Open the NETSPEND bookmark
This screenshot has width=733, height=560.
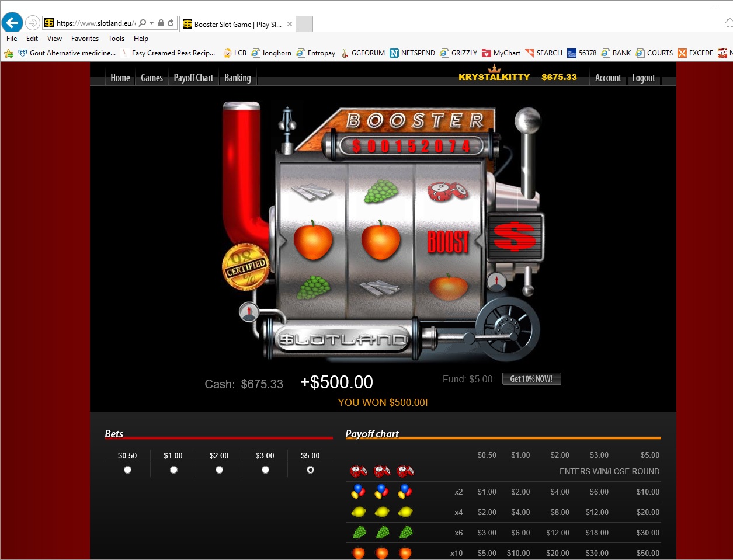(412, 53)
